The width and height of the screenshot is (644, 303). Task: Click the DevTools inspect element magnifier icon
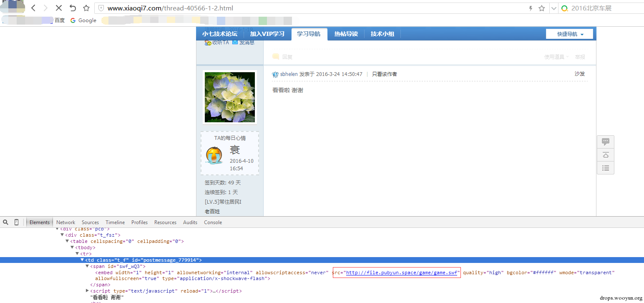point(6,222)
